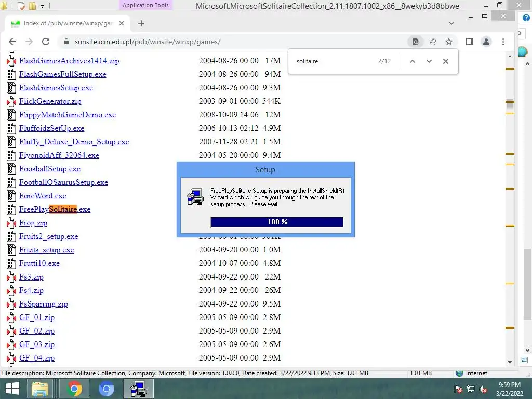The height and width of the screenshot is (399, 532).
Task: Click the find bar text field containing solitaire
Action: [334, 61]
